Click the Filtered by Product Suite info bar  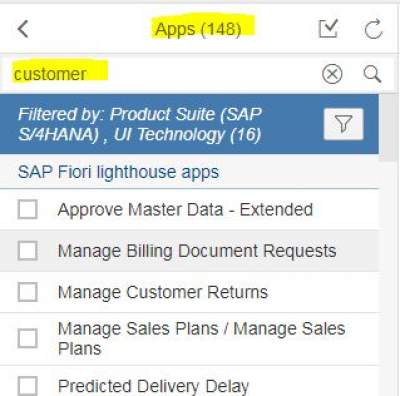click(x=189, y=124)
